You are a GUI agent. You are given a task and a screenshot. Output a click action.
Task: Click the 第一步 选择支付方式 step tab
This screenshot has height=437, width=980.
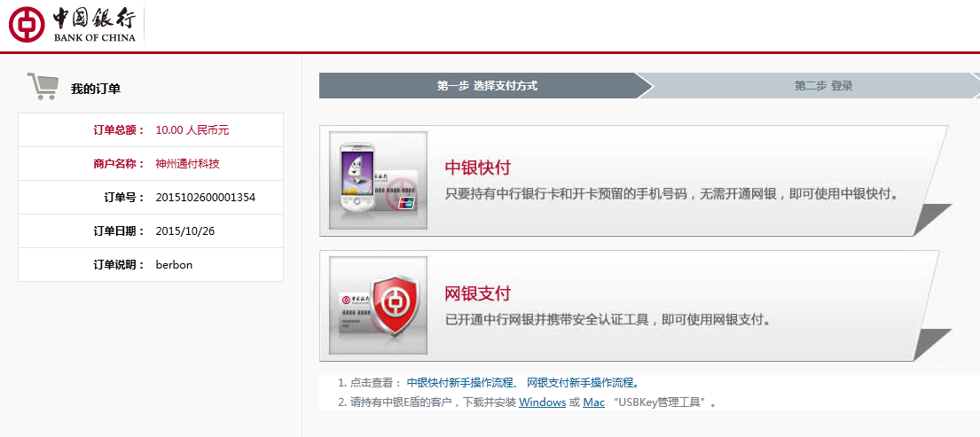(487, 86)
